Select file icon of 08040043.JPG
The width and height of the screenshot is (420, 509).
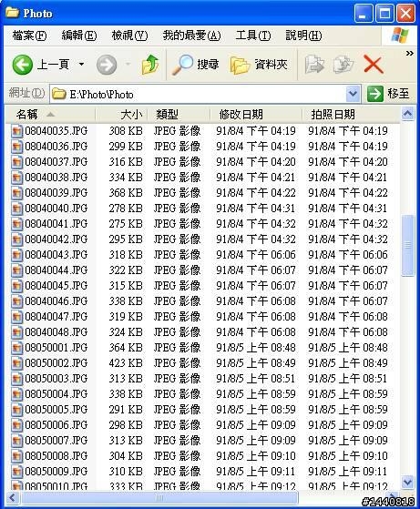[16, 255]
